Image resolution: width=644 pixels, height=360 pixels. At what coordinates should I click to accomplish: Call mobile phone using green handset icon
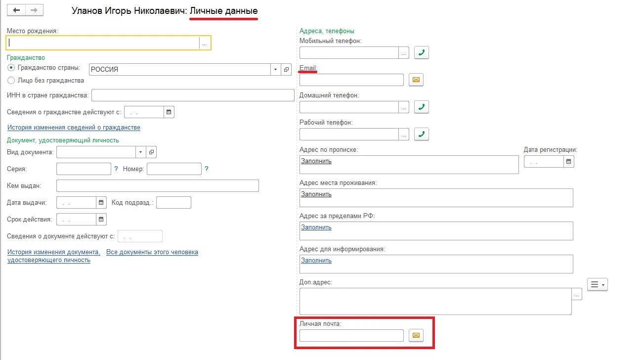[422, 52]
